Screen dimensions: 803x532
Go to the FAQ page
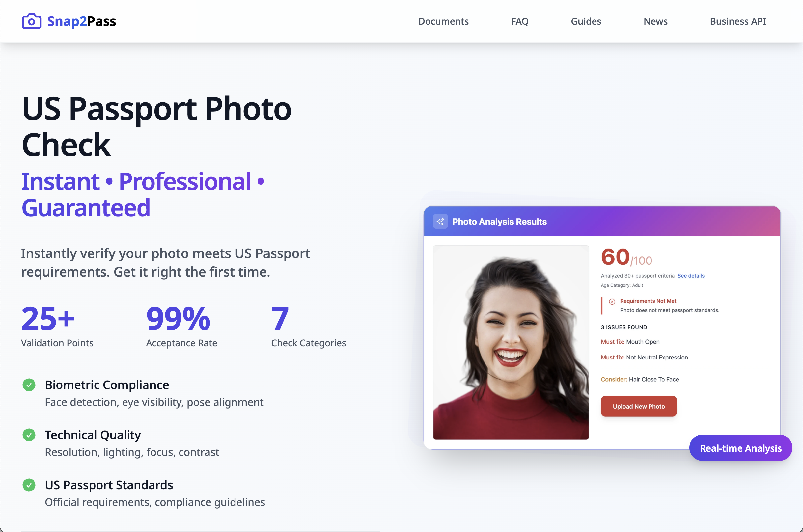click(520, 21)
